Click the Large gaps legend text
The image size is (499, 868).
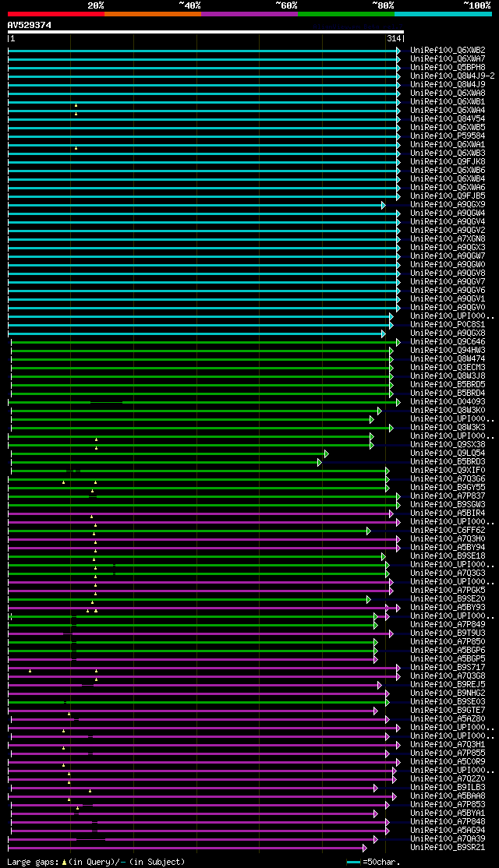[x=96, y=862]
